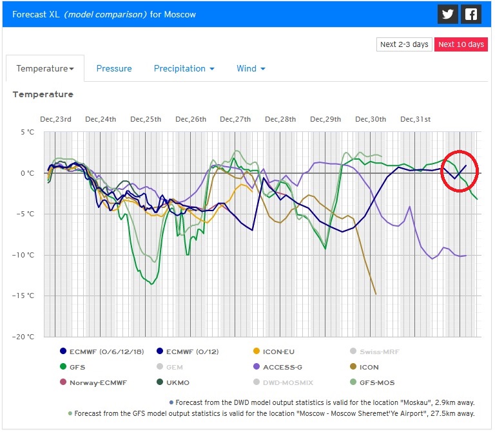Viewport: 504px width, 432px height.
Task: Toggle Norway-ECMWF legend series
Action: coord(93,382)
